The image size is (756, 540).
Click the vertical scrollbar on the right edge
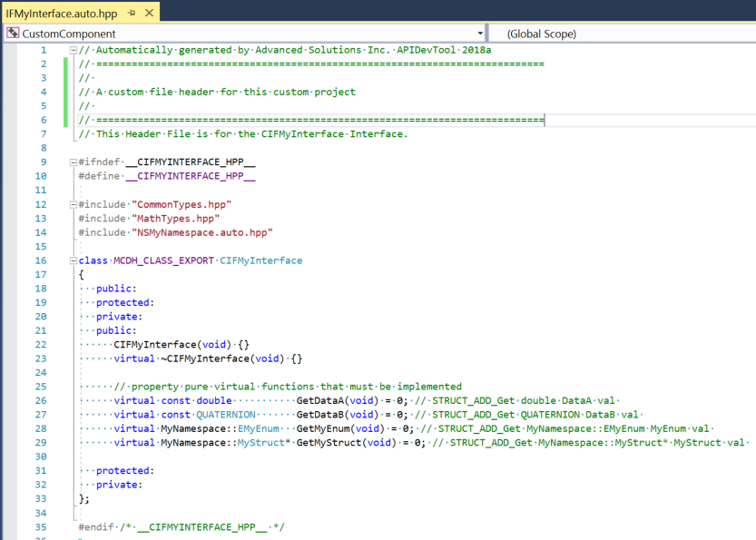751,272
